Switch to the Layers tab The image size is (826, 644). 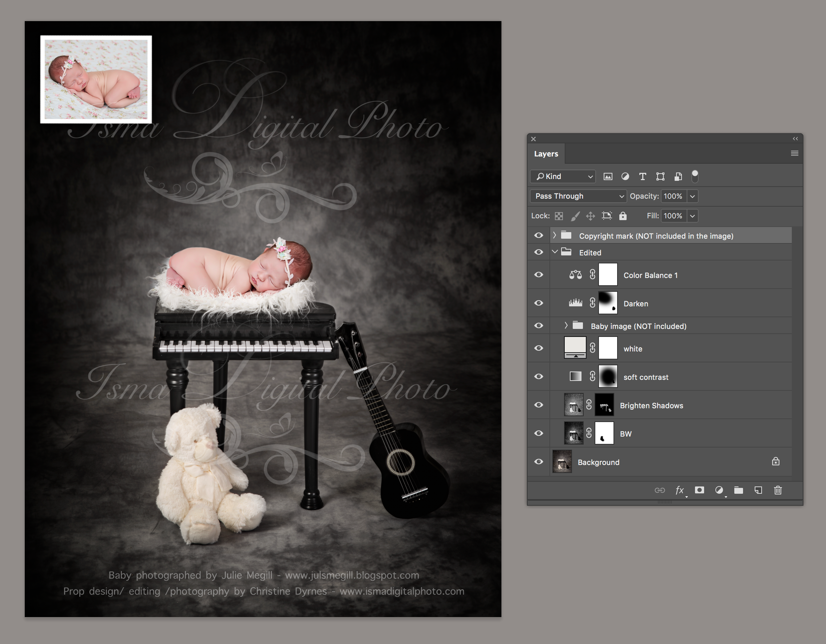[546, 154]
